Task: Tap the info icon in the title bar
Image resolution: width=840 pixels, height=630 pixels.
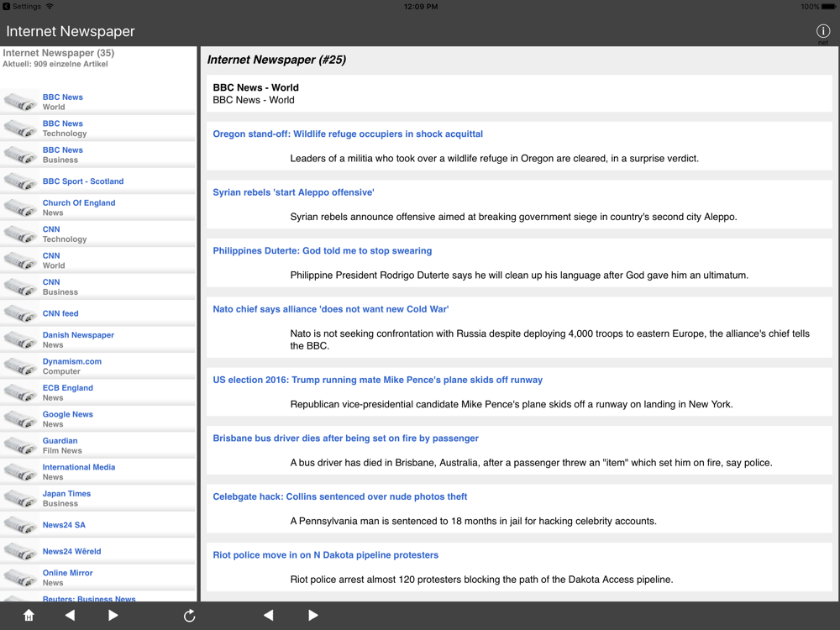Action: (x=823, y=31)
